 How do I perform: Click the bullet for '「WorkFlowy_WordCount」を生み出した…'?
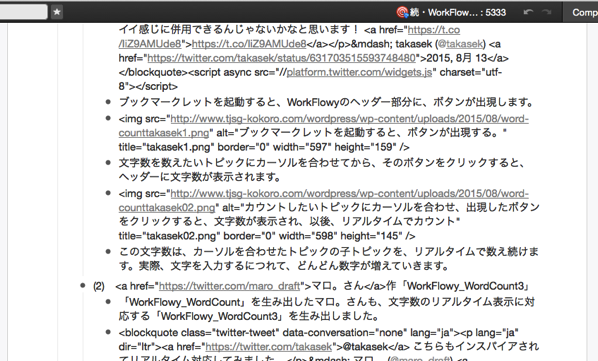click(x=108, y=302)
